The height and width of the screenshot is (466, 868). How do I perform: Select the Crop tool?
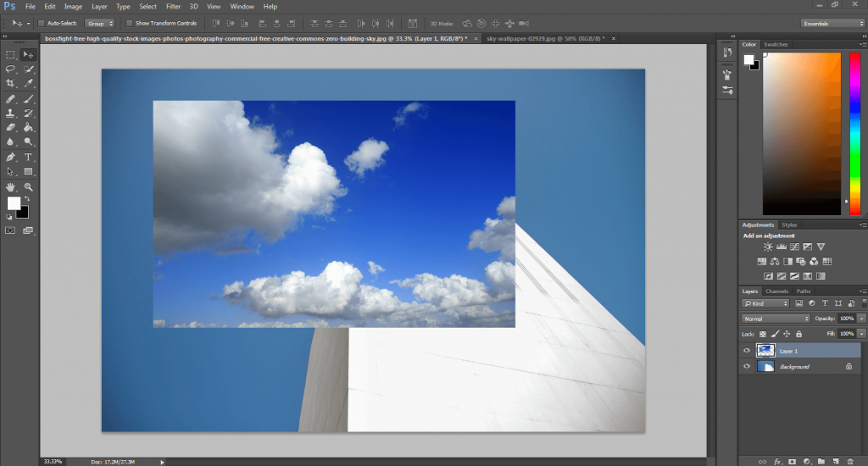pyautogui.click(x=10, y=83)
